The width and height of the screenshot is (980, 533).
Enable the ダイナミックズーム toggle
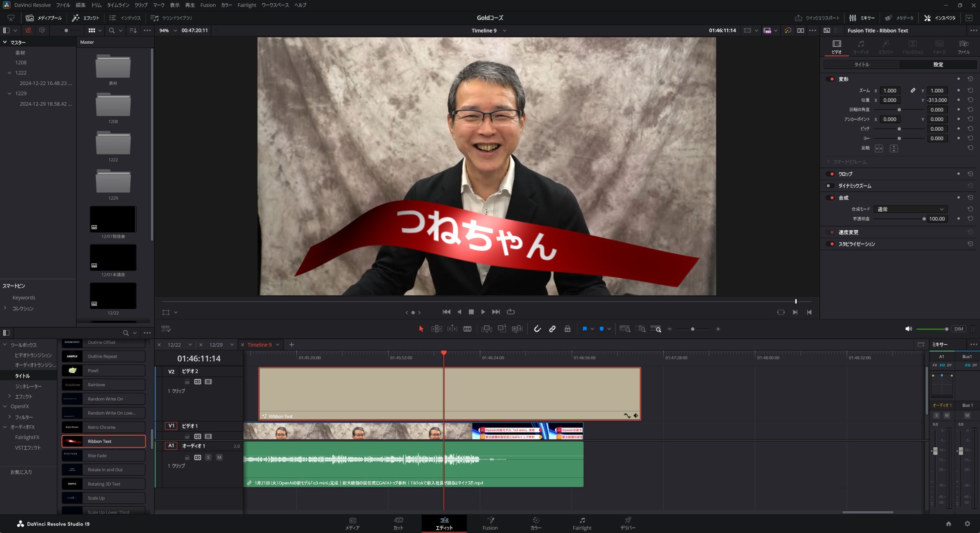pos(830,186)
